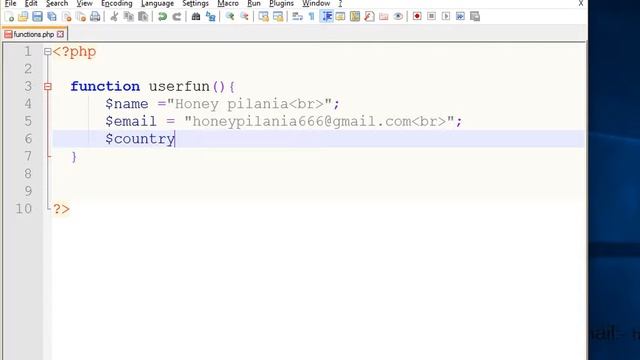Click Run Macro Multiple Times icon
Image resolution: width=640 pixels, height=360 pixels.
[460, 16]
